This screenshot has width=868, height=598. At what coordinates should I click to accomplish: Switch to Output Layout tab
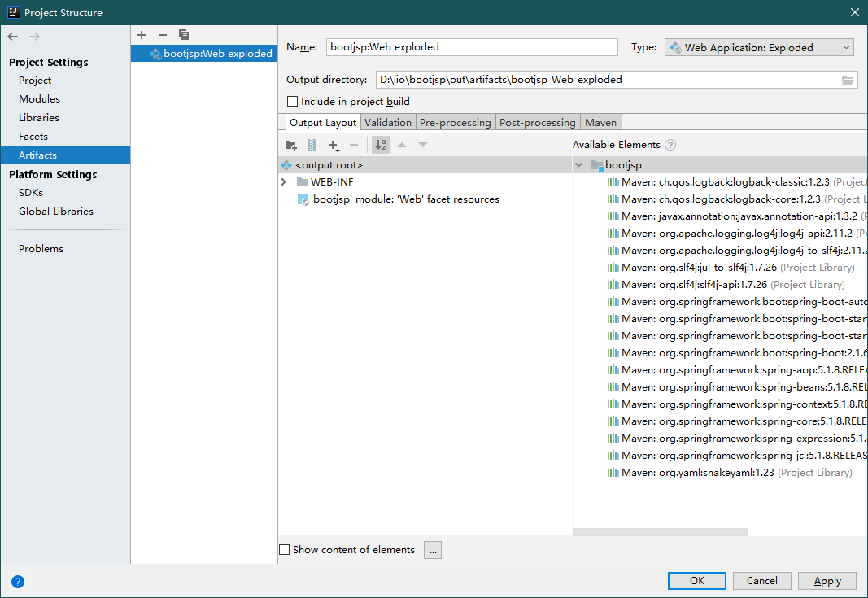(323, 122)
